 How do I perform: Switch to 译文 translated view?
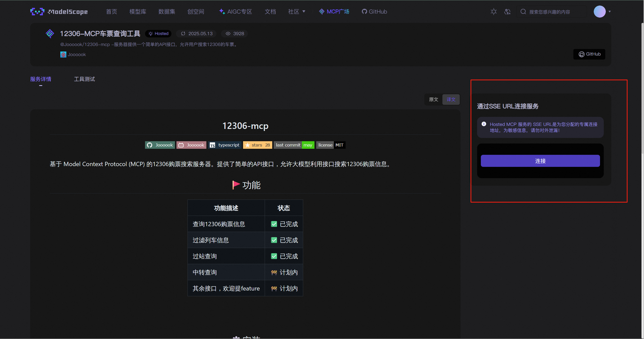click(451, 100)
